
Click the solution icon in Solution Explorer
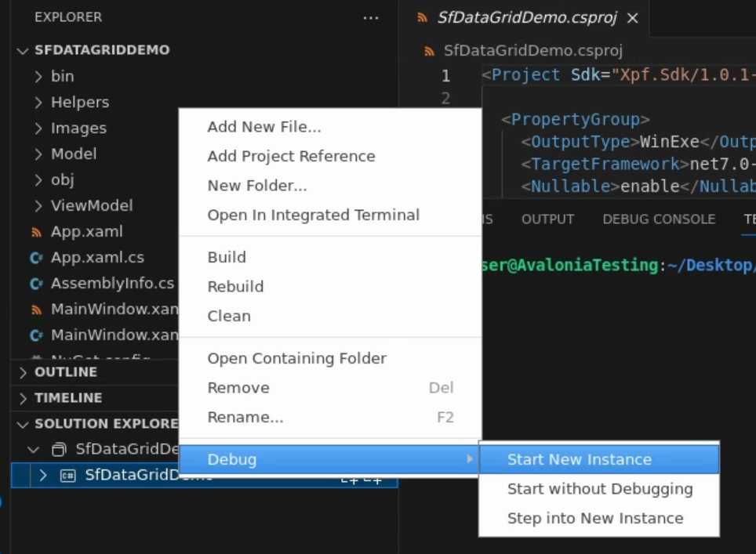tap(59, 450)
